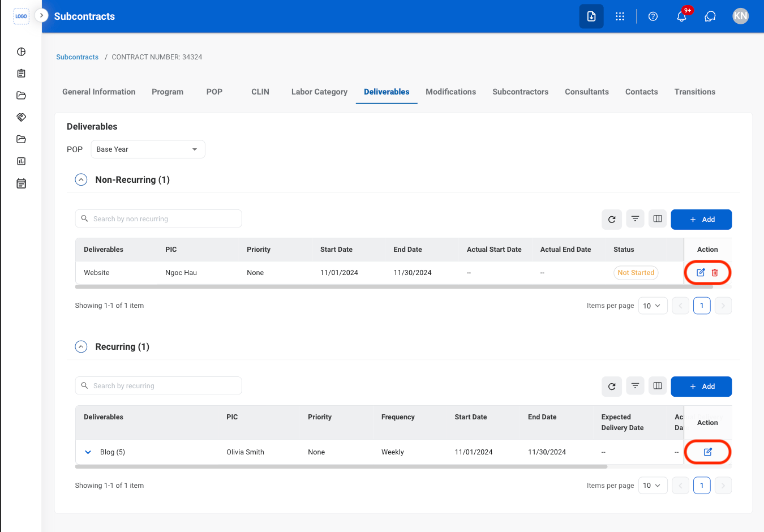Collapse the Recurring section
The height and width of the screenshot is (532, 764).
pyautogui.click(x=81, y=346)
